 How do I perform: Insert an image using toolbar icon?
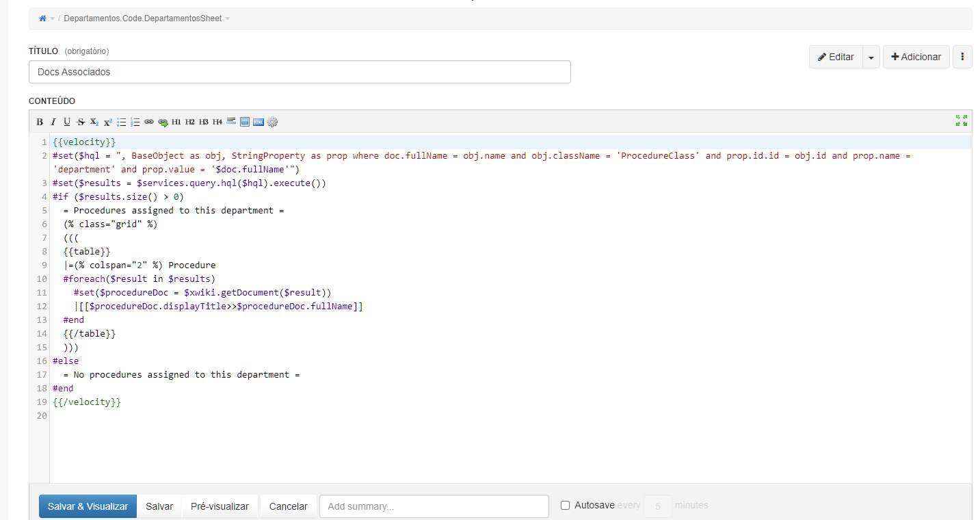pos(245,122)
